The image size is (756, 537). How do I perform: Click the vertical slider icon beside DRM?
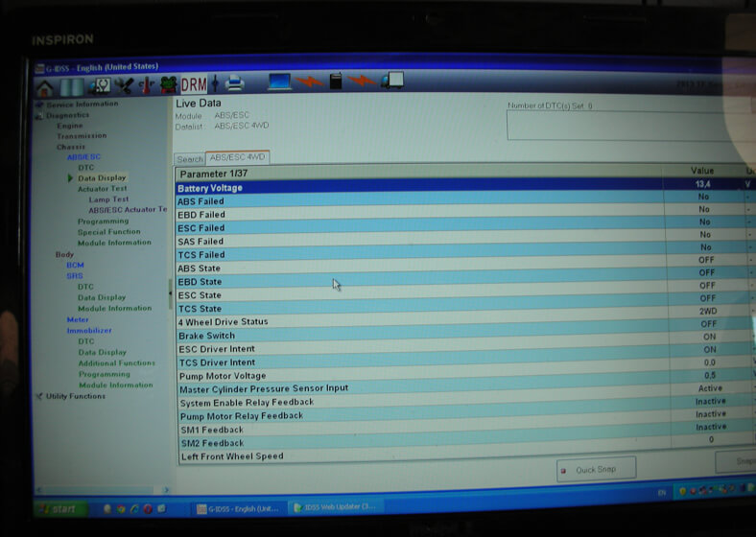point(215,83)
